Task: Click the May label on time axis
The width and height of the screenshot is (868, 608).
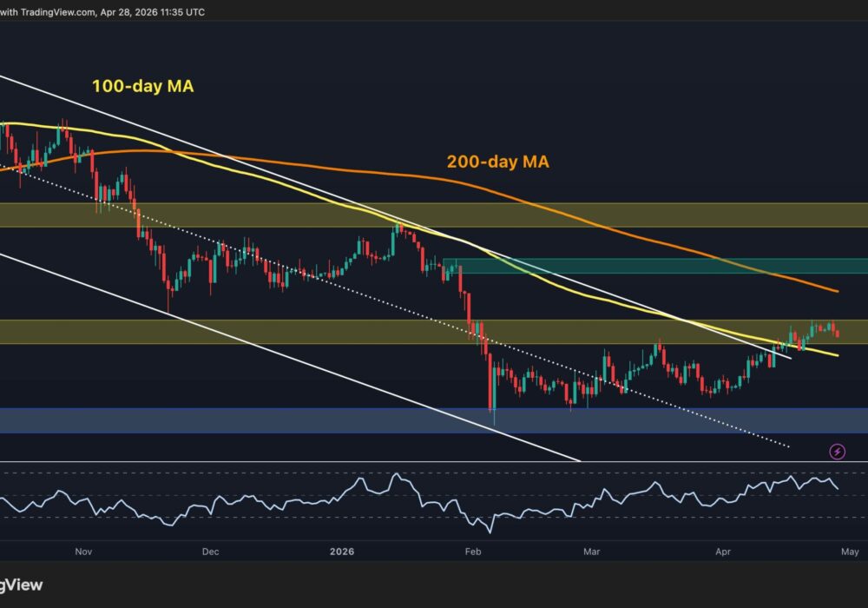Action: (850, 551)
